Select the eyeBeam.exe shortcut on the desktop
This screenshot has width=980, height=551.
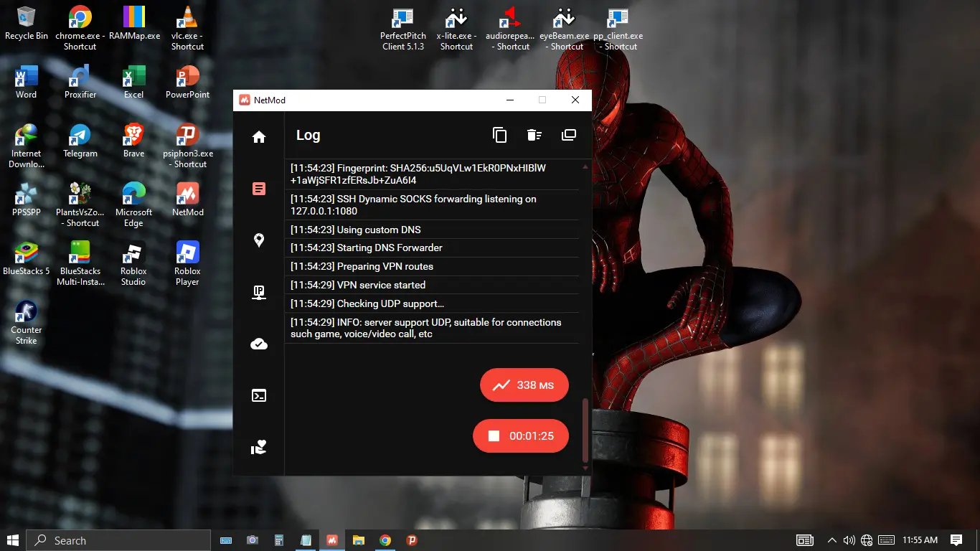point(565,29)
